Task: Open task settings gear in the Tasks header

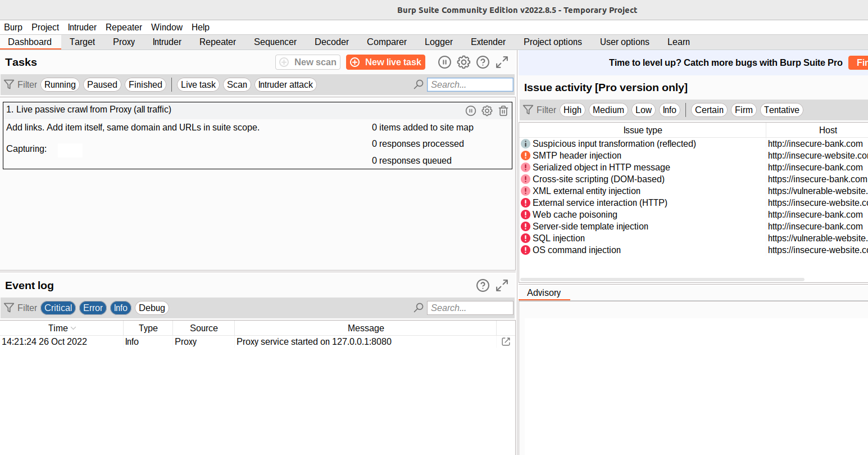Action: [463, 62]
